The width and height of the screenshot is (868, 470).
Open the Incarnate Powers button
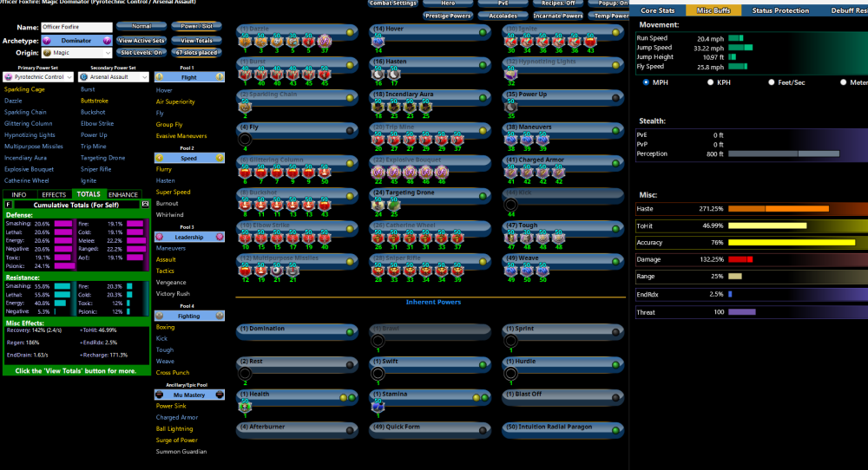pyautogui.click(x=556, y=16)
